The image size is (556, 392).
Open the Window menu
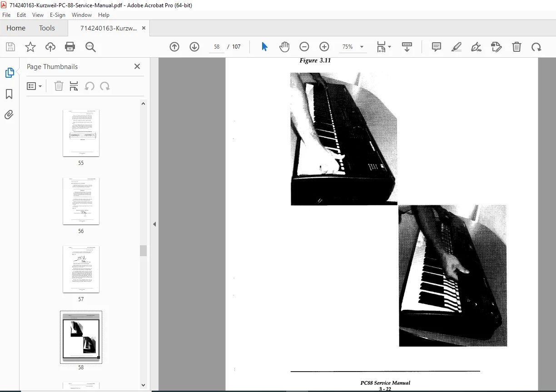coord(82,15)
